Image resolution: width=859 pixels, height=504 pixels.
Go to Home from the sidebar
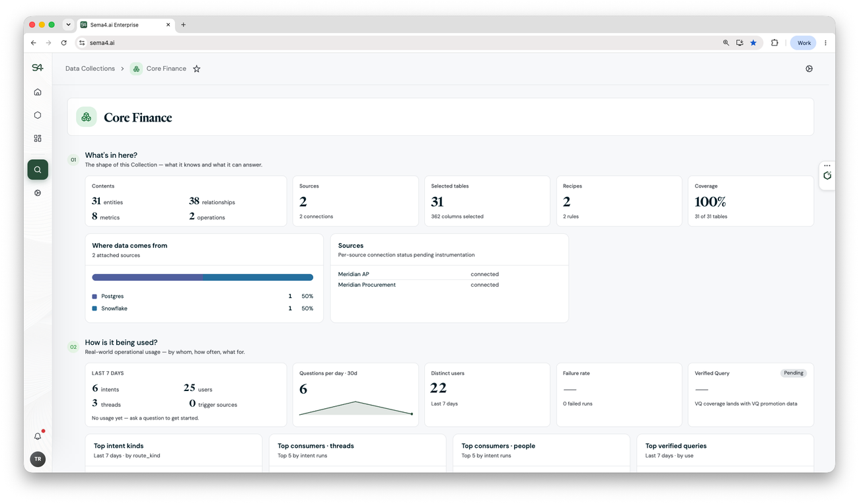coord(38,92)
